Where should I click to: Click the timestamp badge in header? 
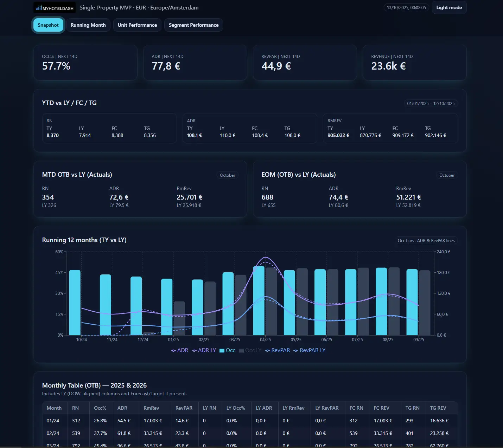tap(406, 8)
